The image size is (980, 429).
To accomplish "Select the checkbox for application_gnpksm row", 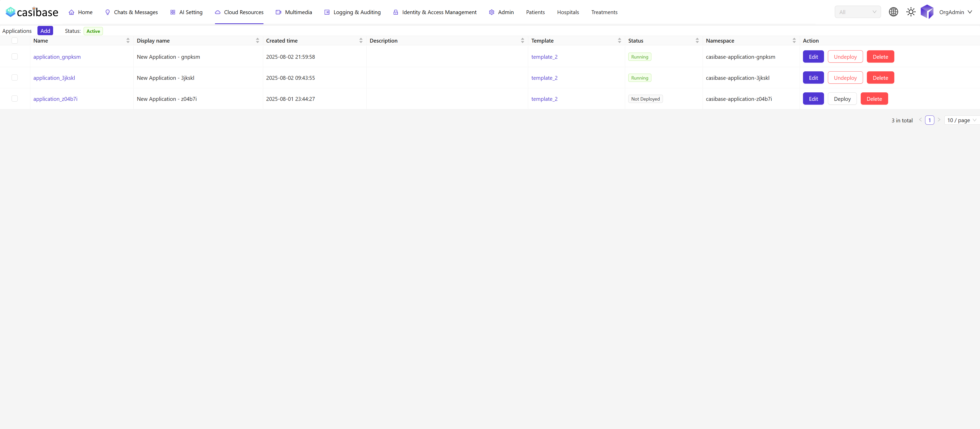I will click(15, 56).
